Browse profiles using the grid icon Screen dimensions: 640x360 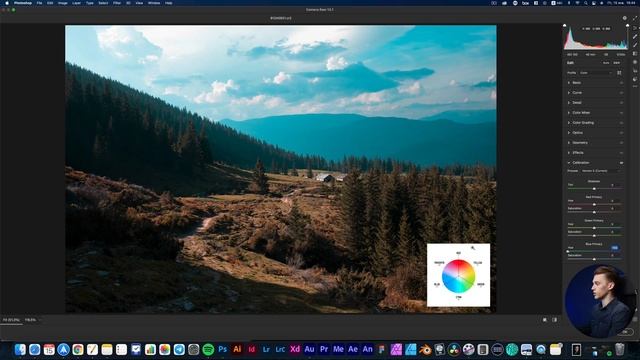619,73
